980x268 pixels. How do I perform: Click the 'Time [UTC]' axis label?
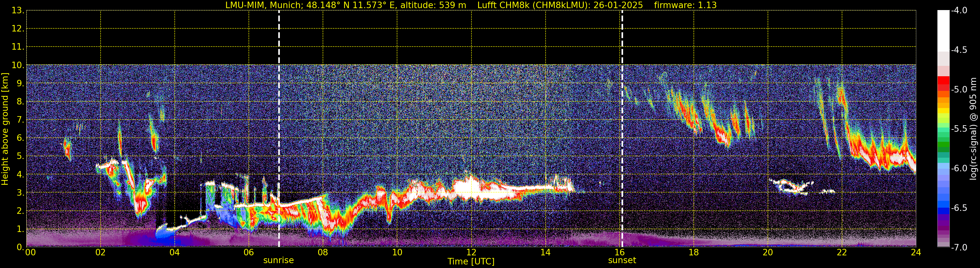pyautogui.click(x=471, y=262)
